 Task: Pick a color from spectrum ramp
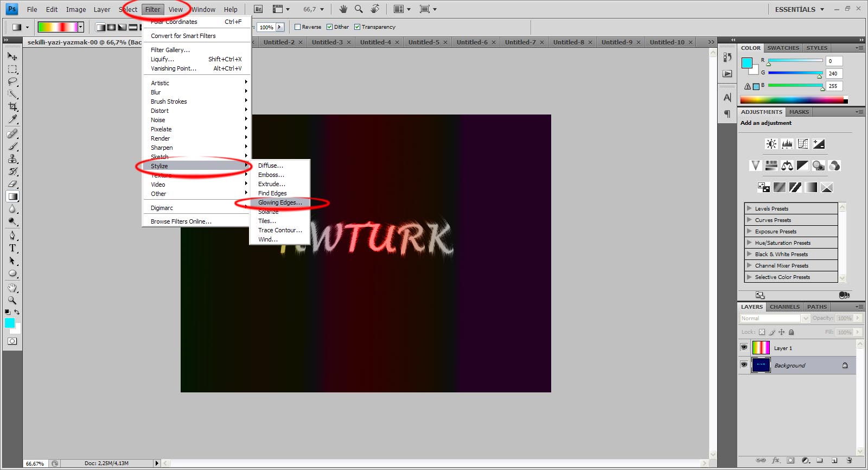794,100
